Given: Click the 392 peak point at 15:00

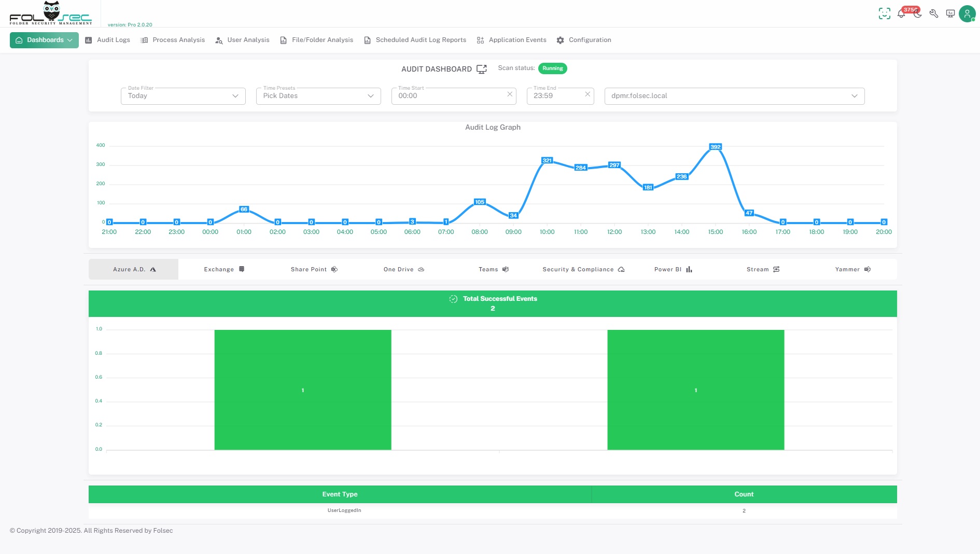Looking at the screenshot, I should [716, 147].
